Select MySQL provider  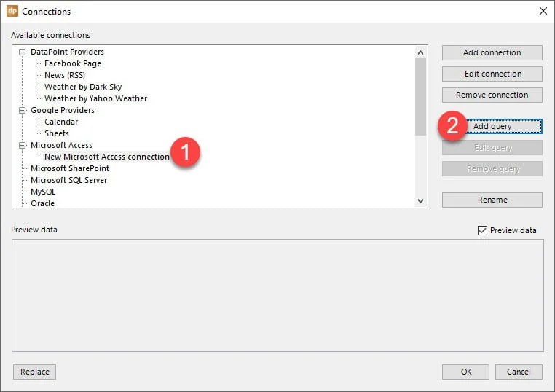(43, 192)
